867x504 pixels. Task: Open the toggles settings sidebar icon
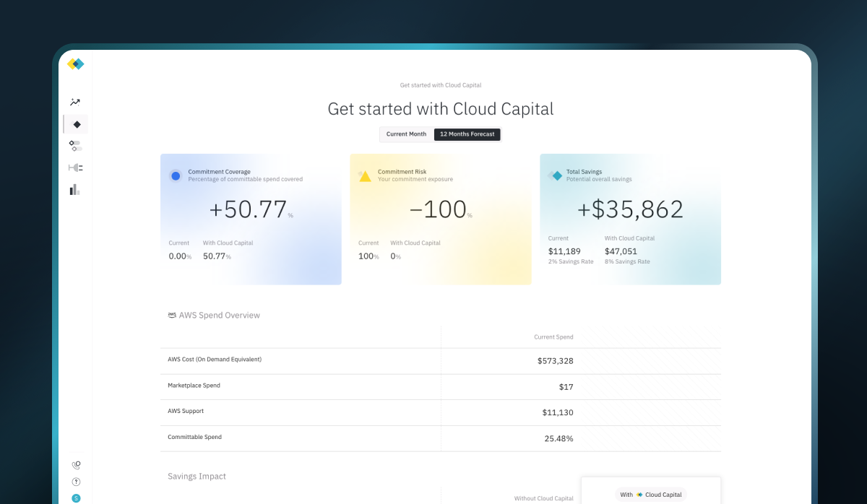pos(75,146)
